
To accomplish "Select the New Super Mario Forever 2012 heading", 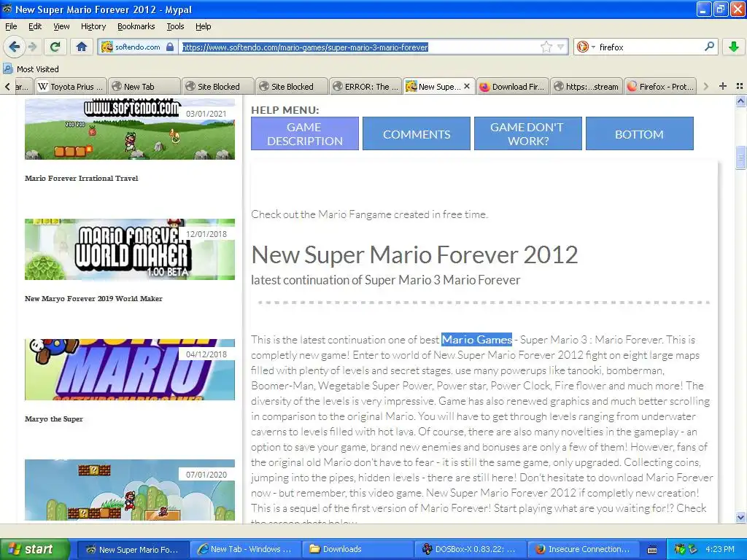I will tap(414, 254).
